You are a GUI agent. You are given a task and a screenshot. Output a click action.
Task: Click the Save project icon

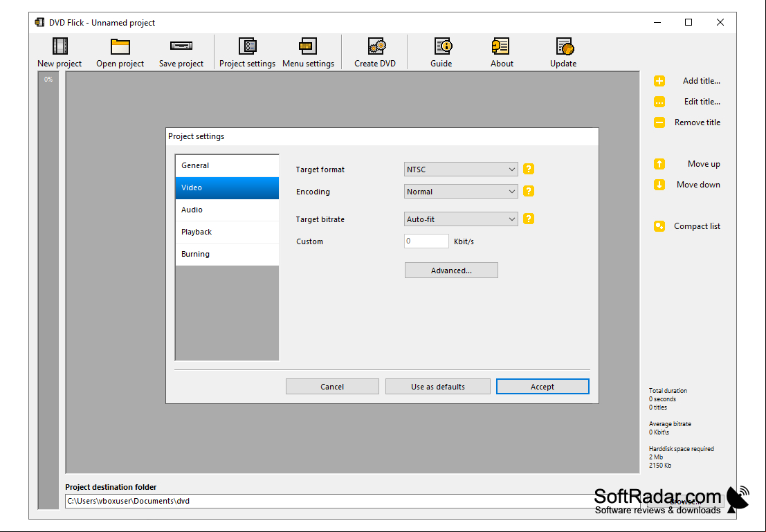click(181, 46)
